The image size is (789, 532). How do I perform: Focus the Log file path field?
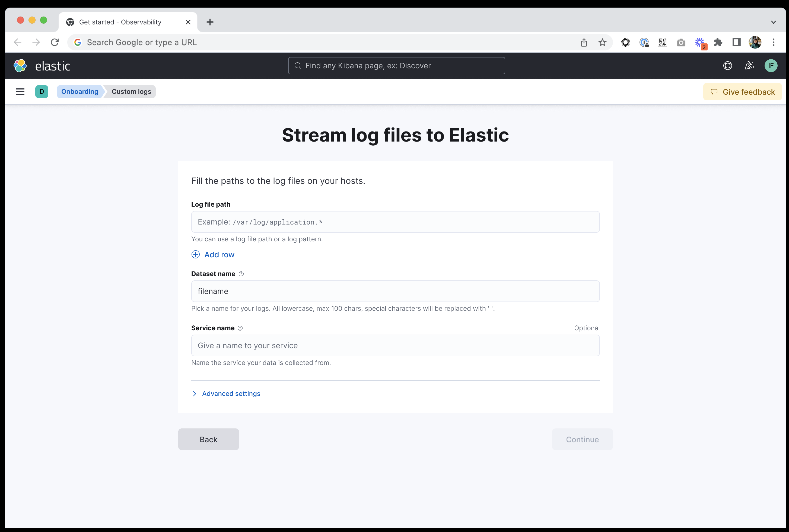[395, 222]
